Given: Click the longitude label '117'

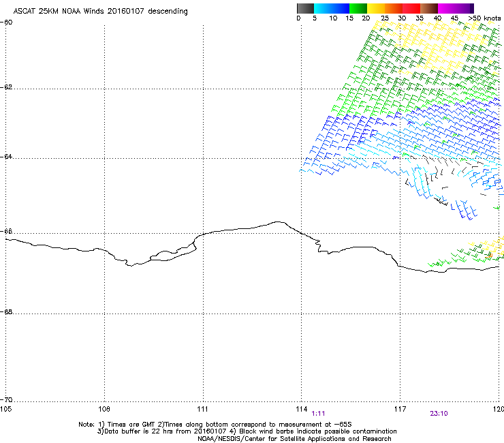Looking at the screenshot, I should (400, 409).
